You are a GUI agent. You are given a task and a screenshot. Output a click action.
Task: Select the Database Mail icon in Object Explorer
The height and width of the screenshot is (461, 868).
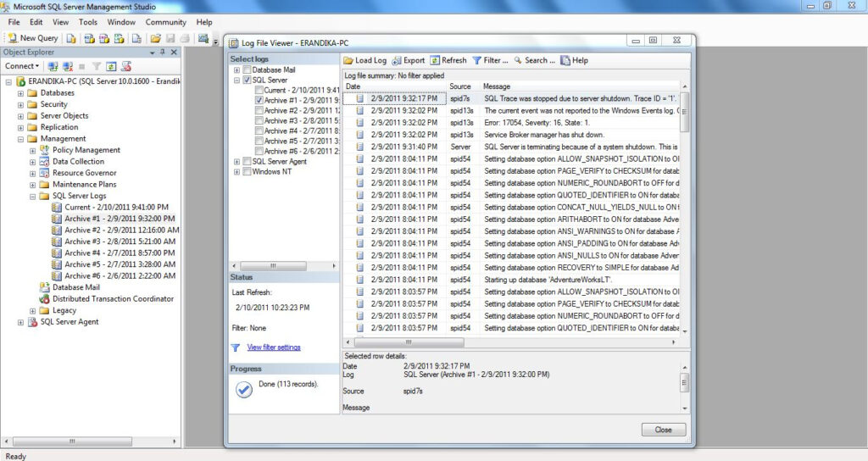44,287
